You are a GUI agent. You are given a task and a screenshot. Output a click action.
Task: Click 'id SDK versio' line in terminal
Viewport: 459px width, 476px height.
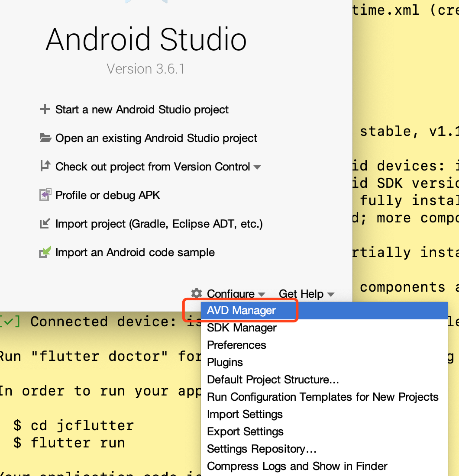point(406,183)
